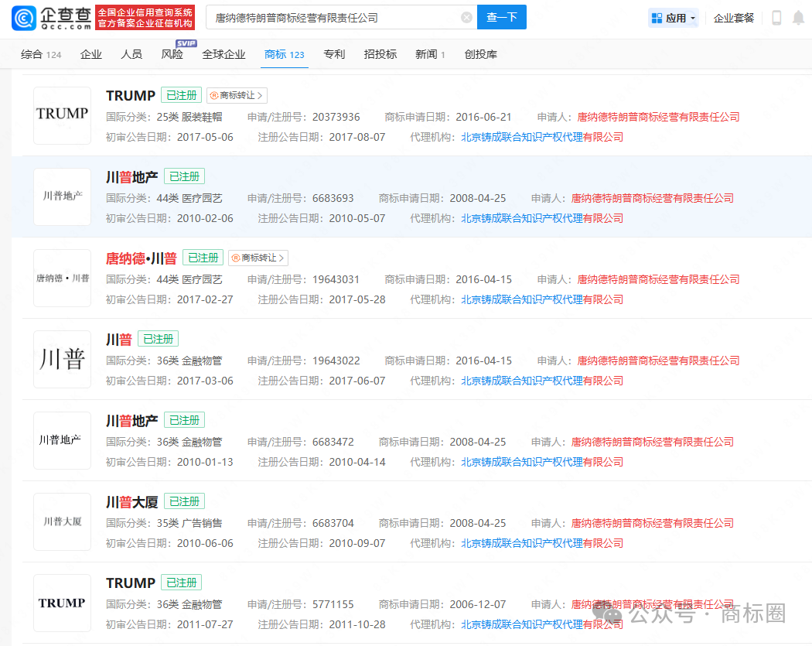The height and width of the screenshot is (646, 812).
Task: Expand 商标转让 on 唐纳德•川普 row
Action: [x=258, y=258]
